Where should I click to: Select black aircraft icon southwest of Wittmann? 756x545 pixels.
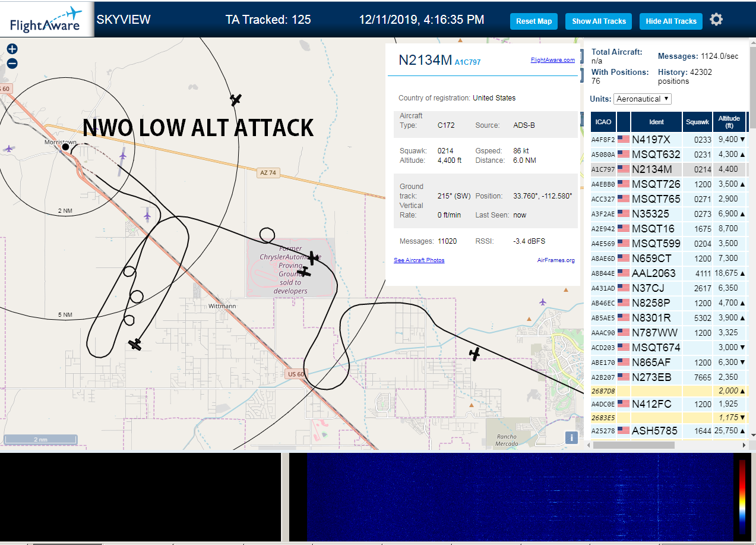tap(135, 344)
